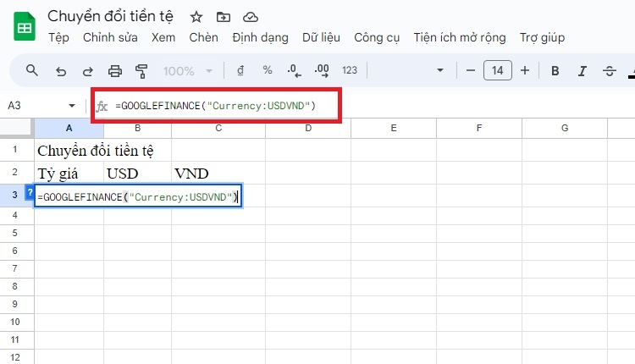The image size is (635, 364).
Task: Move document to folder icon
Action: pos(224,17)
